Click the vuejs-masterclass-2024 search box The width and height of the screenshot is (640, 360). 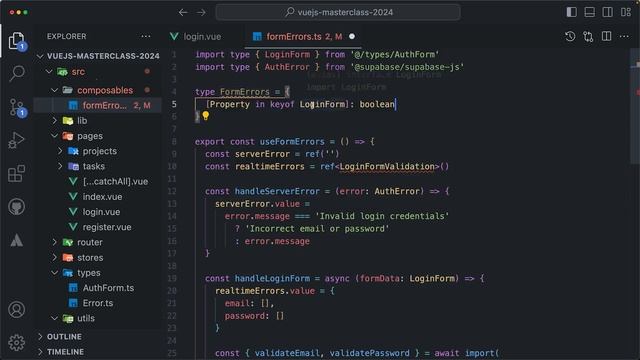pyautogui.click(x=338, y=12)
